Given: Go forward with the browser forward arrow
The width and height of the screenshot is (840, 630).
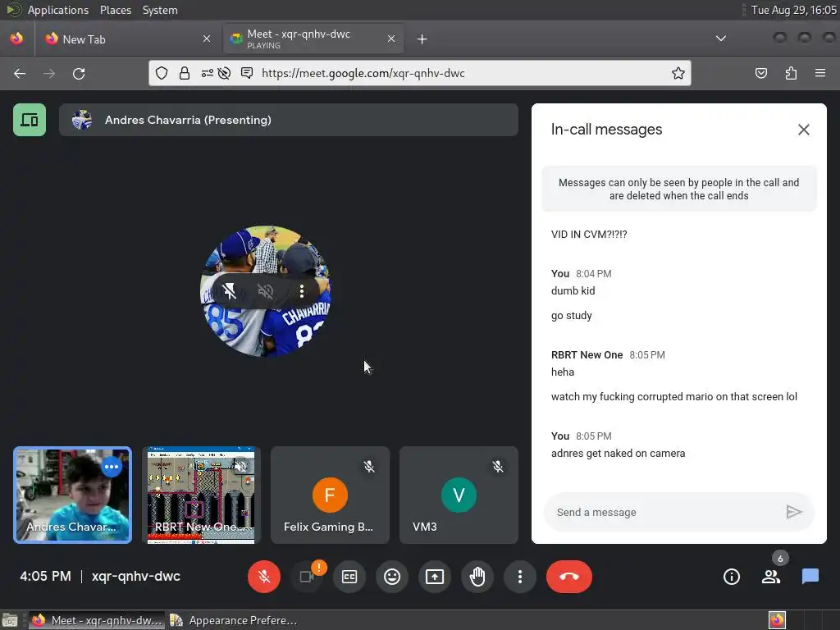Looking at the screenshot, I should 49,73.
